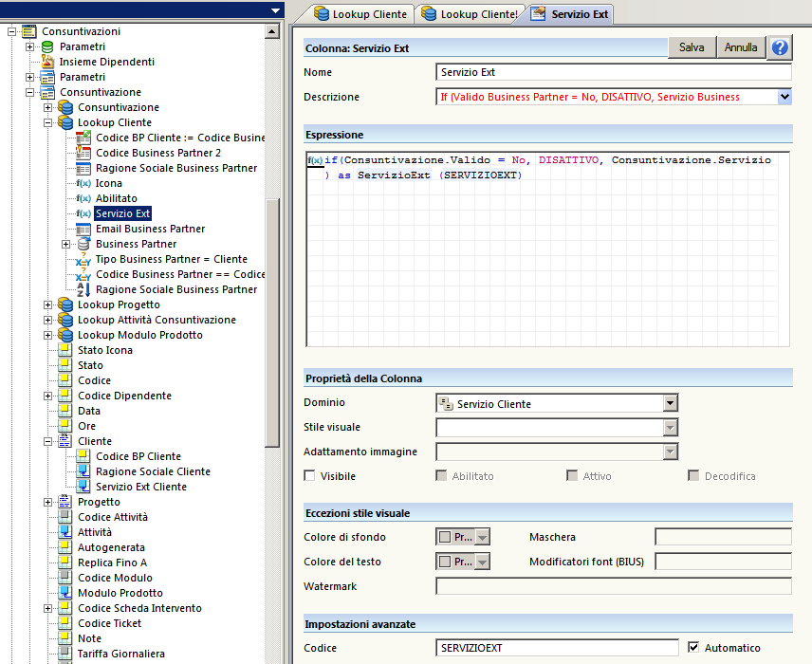Collapse the Cliente tree node
The height and width of the screenshot is (664, 812).
pos(48,441)
